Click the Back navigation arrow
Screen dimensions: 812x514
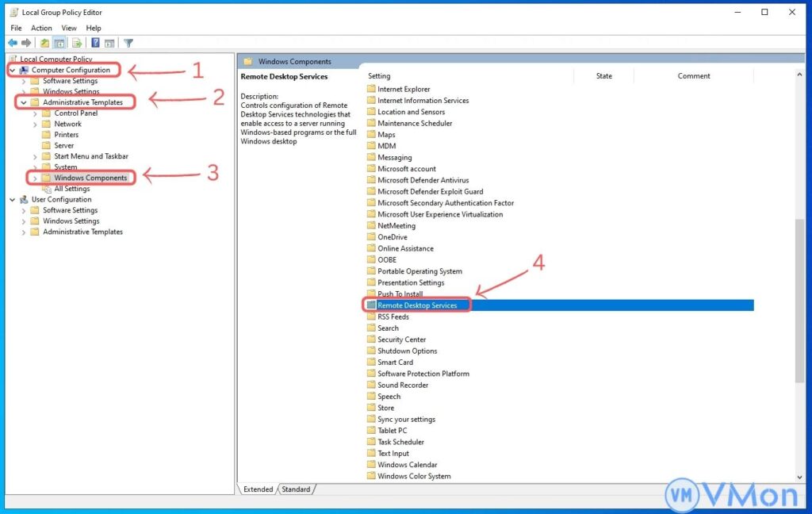[x=13, y=43]
